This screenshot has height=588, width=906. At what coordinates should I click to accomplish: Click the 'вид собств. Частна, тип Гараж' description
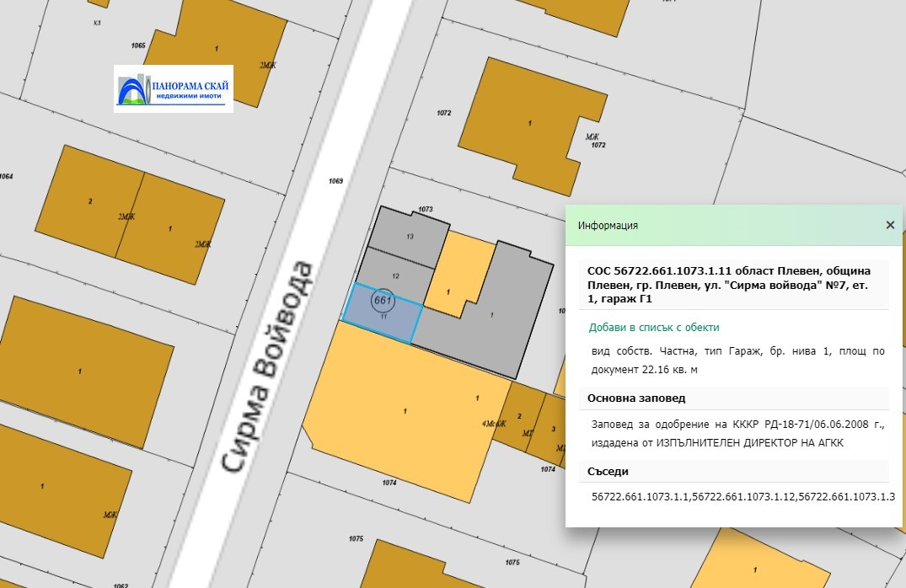(737, 360)
